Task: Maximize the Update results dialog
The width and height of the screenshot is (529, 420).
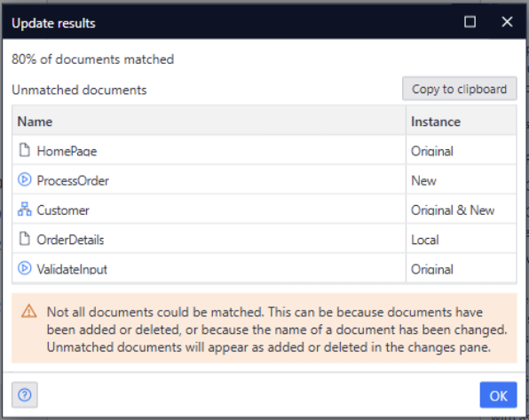Action: coord(470,22)
